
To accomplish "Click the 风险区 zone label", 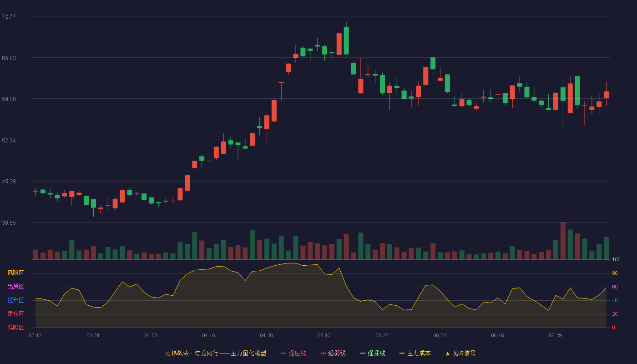I will click(16, 273).
